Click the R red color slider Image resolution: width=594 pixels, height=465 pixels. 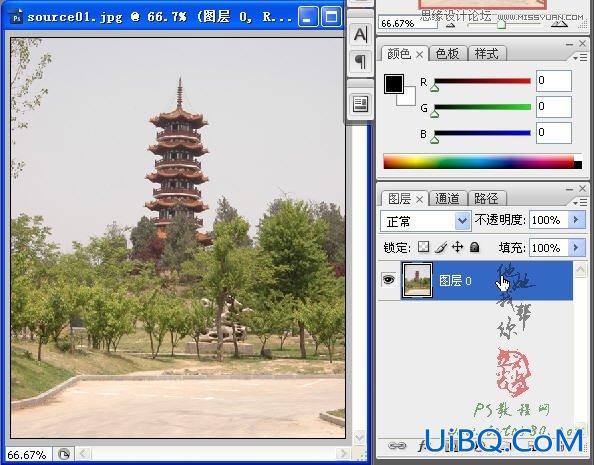tap(482, 81)
